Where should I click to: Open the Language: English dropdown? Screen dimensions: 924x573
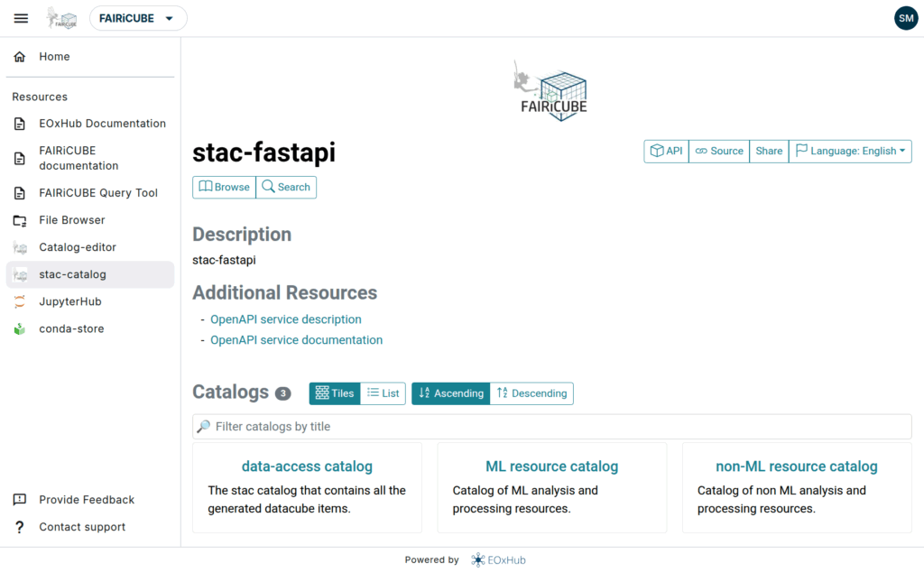pos(850,152)
